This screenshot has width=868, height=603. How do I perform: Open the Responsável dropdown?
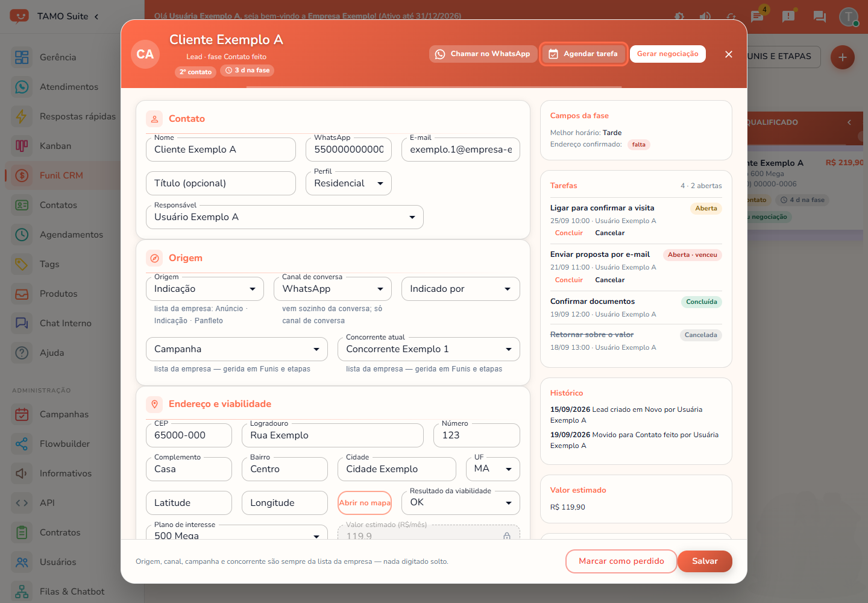click(285, 217)
